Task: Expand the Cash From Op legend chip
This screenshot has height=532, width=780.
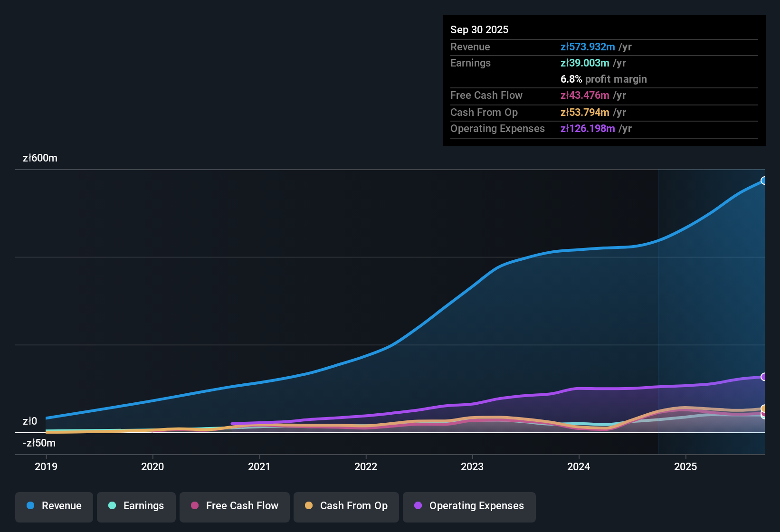Action: (346, 506)
